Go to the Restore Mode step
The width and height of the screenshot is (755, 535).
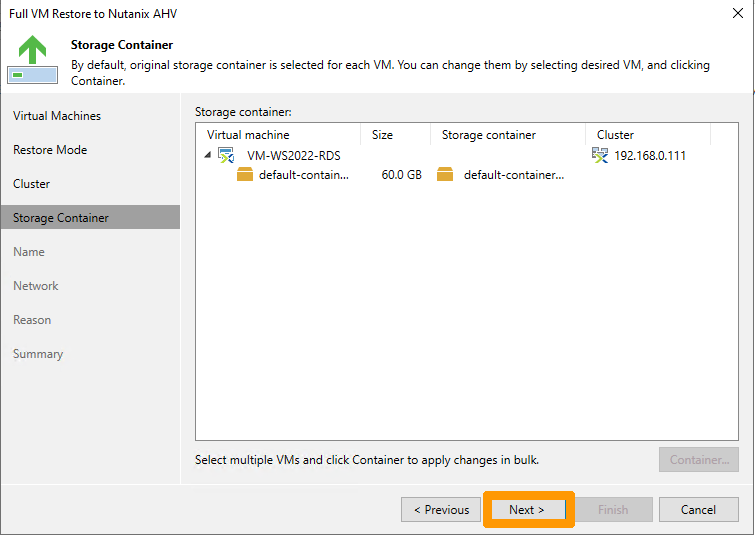pyautogui.click(x=50, y=150)
